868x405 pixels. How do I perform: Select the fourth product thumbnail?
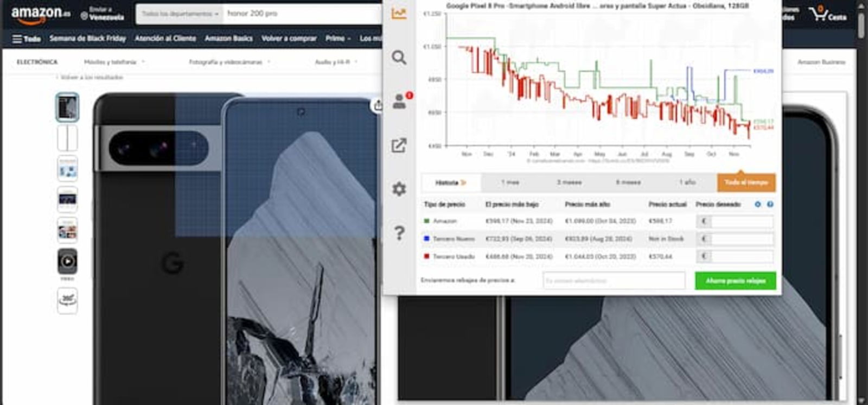click(67, 199)
